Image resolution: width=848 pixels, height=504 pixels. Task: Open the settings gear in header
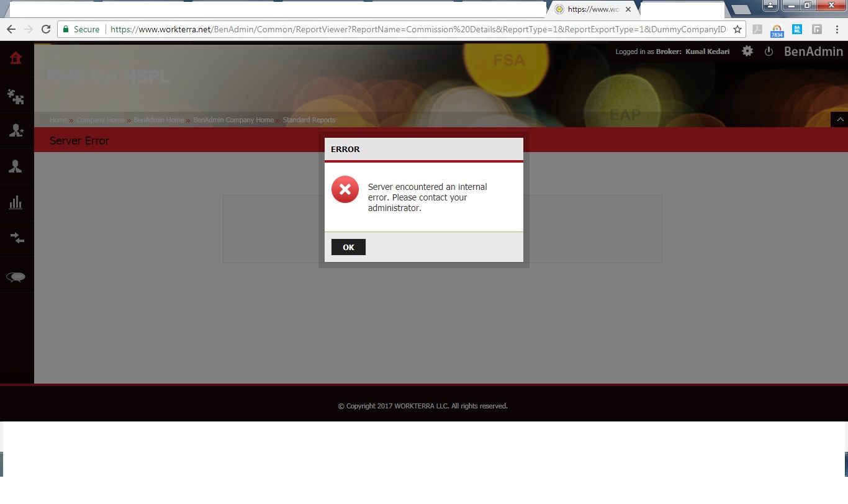tap(747, 52)
